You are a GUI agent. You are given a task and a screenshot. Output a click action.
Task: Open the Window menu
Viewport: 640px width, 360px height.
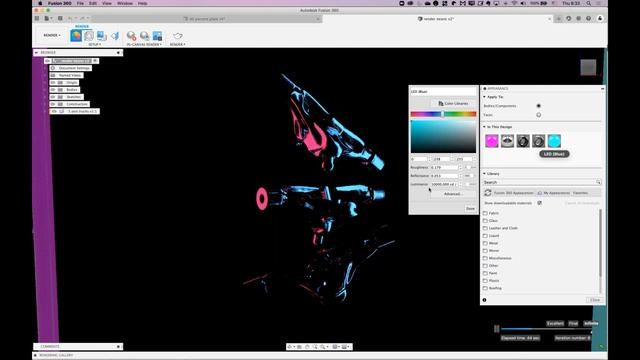[x=125, y=3]
